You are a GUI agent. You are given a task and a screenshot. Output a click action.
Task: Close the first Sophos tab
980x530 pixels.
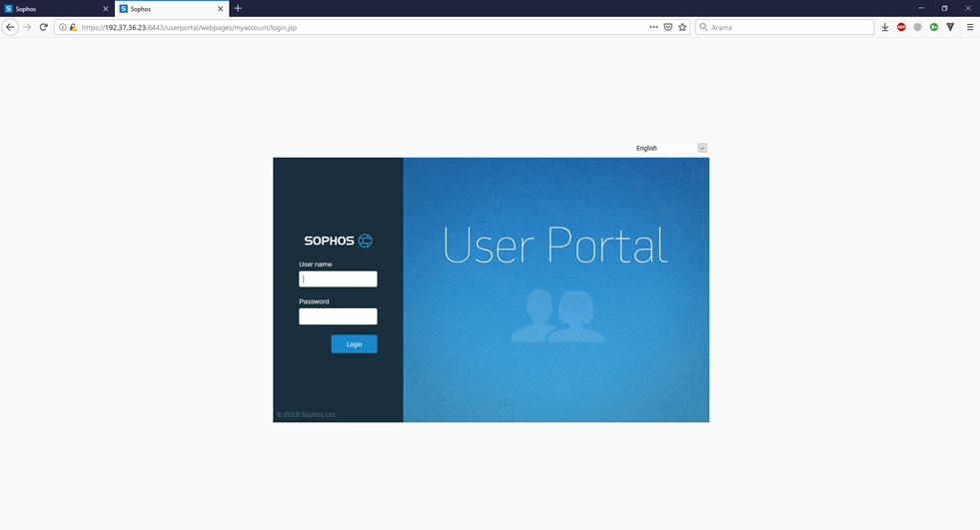point(105,9)
